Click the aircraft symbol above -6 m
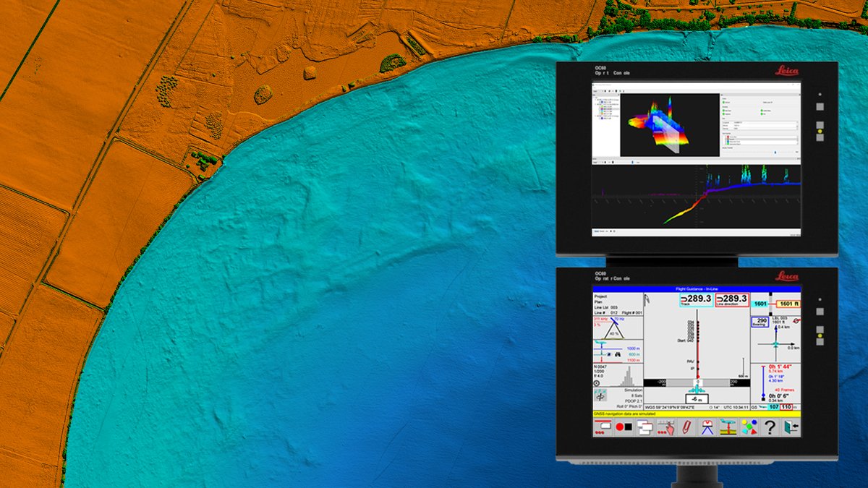Viewport: 868px width, 488px height. (x=697, y=390)
